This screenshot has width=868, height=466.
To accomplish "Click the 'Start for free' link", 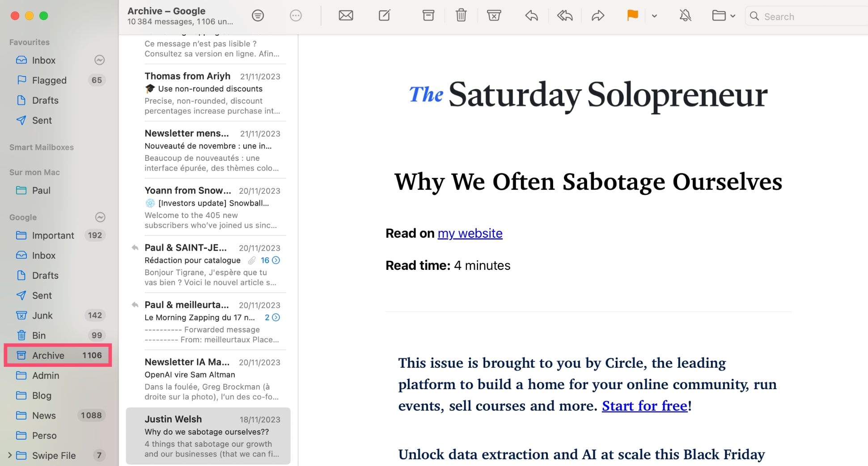I will [x=644, y=406].
